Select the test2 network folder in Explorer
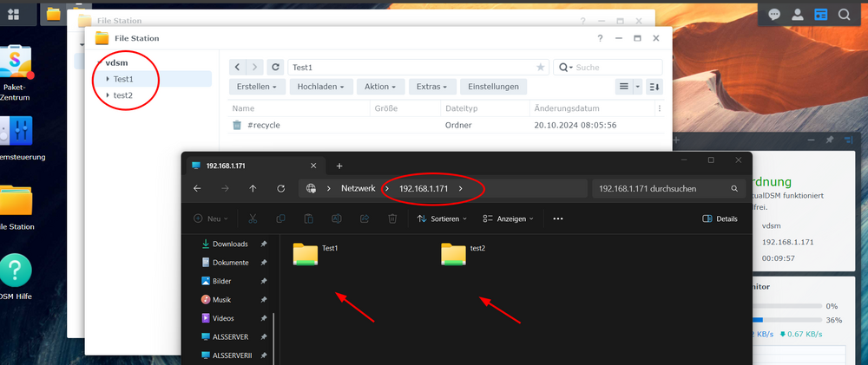868x365 pixels. point(463,254)
